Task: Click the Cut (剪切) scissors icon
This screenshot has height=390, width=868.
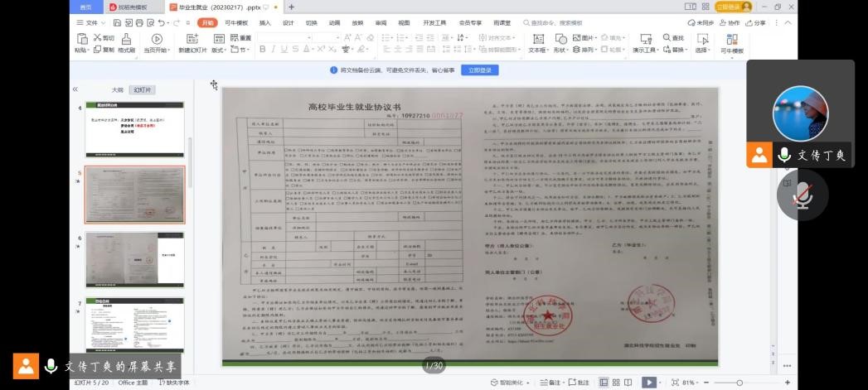Action: click(x=97, y=38)
